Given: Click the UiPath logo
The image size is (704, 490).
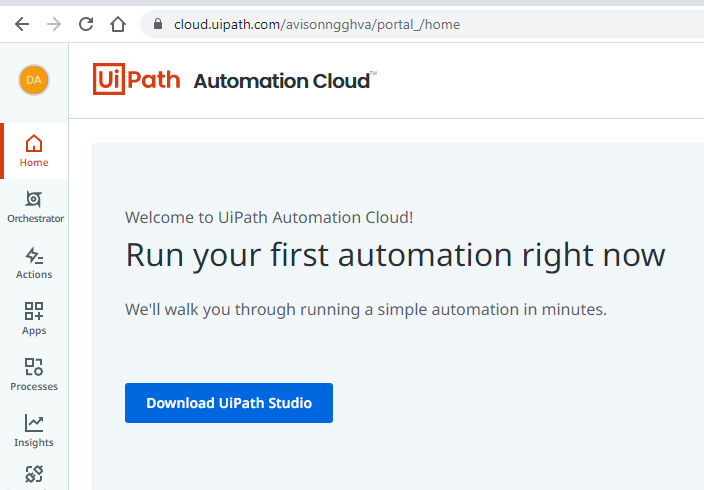Looking at the screenshot, I should tap(136, 79).
